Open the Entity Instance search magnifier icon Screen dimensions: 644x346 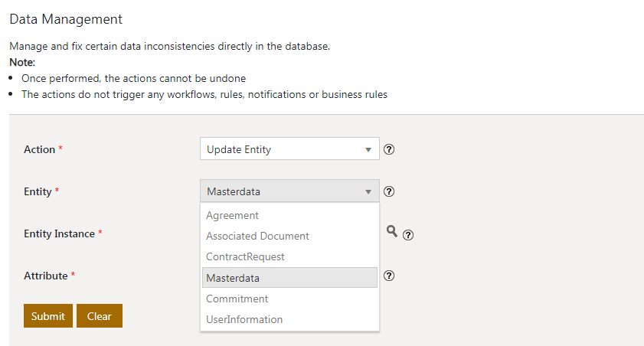pos(391,231)
